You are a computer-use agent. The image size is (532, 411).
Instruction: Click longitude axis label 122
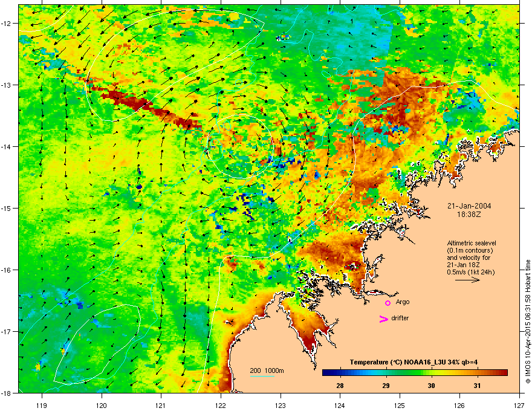coord(221,405)
